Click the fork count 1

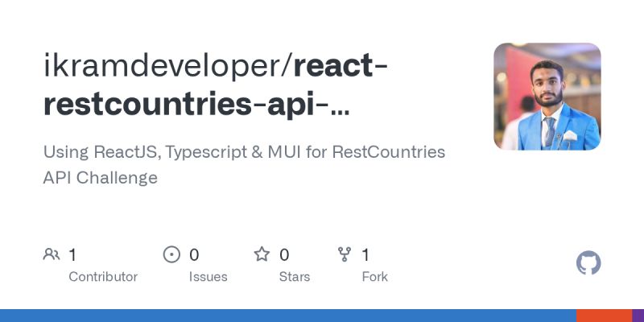click(x=365, y=254)
